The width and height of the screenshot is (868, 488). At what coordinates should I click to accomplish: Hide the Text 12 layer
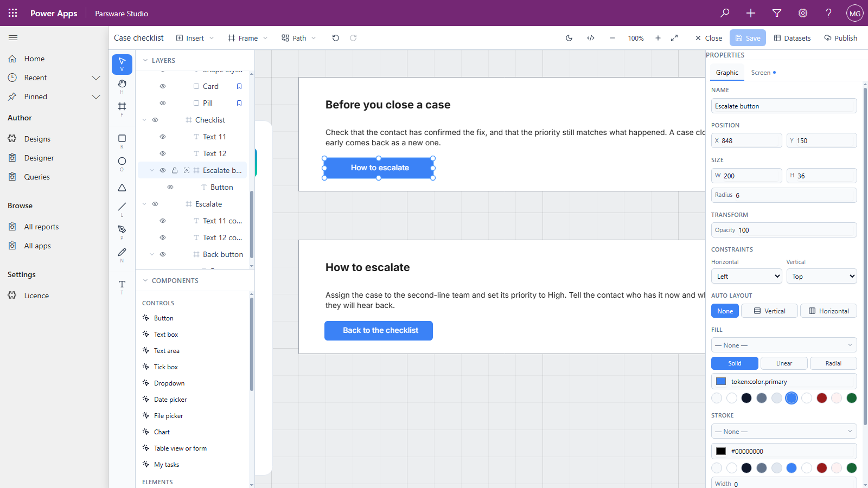point(163,153)
